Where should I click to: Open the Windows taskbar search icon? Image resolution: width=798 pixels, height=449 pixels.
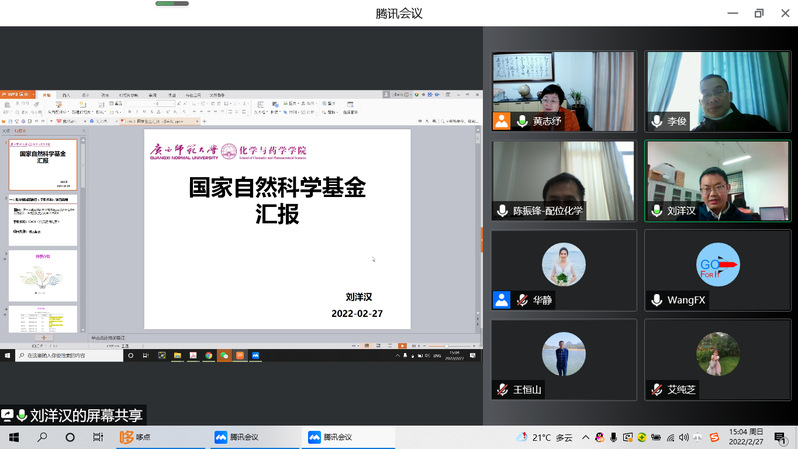pyautogui.click(x=42, y=437)
